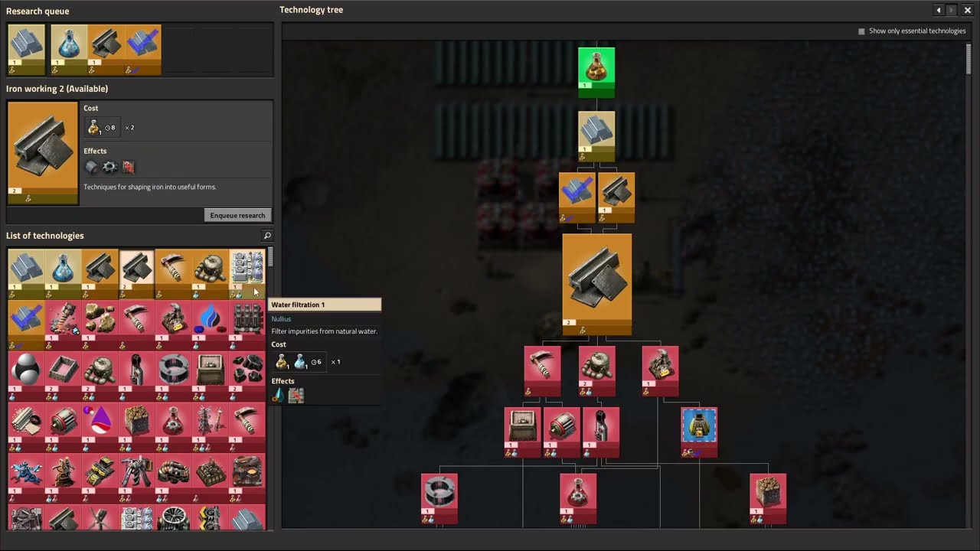Click blue-bordered yellow machine tree node
Image resolution: width=980 pixels, height=551 pixels.
pyautogui.click(x=699, y=432)
